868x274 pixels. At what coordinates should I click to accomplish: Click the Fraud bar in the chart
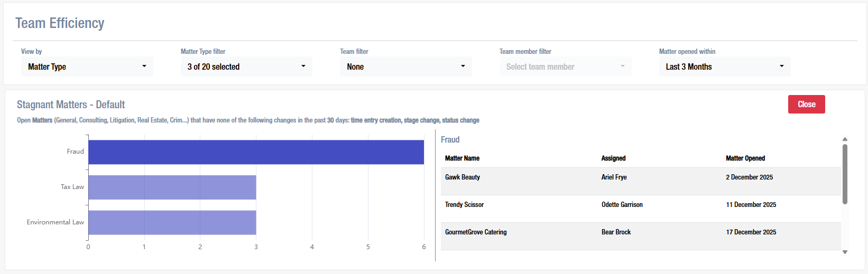pos(256,152)
